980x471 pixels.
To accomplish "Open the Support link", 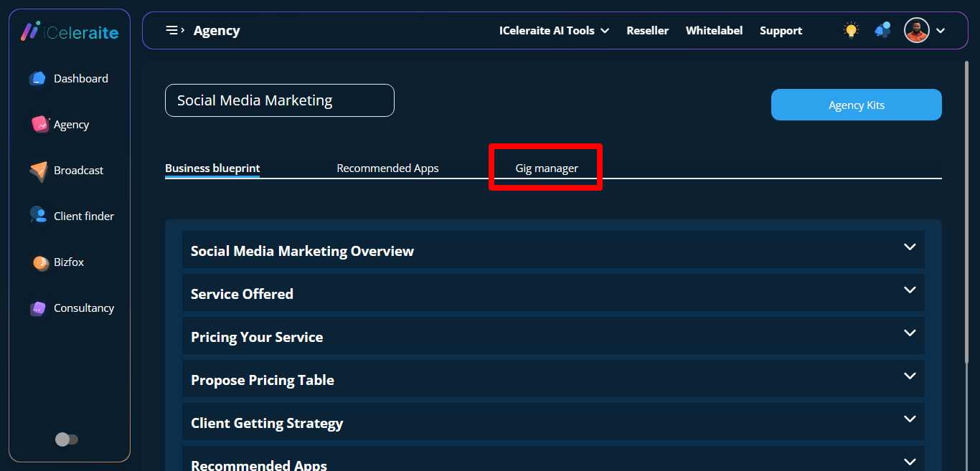I will [x=781, y=31].
